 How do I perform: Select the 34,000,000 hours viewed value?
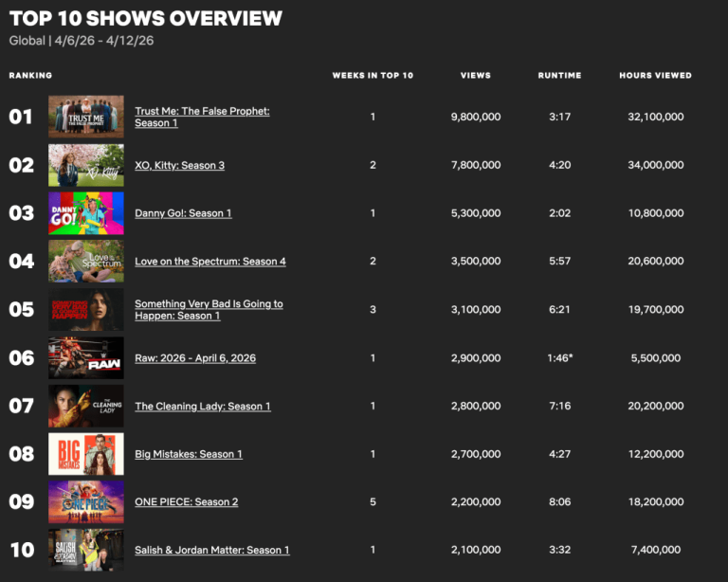[x=656, y=165]
